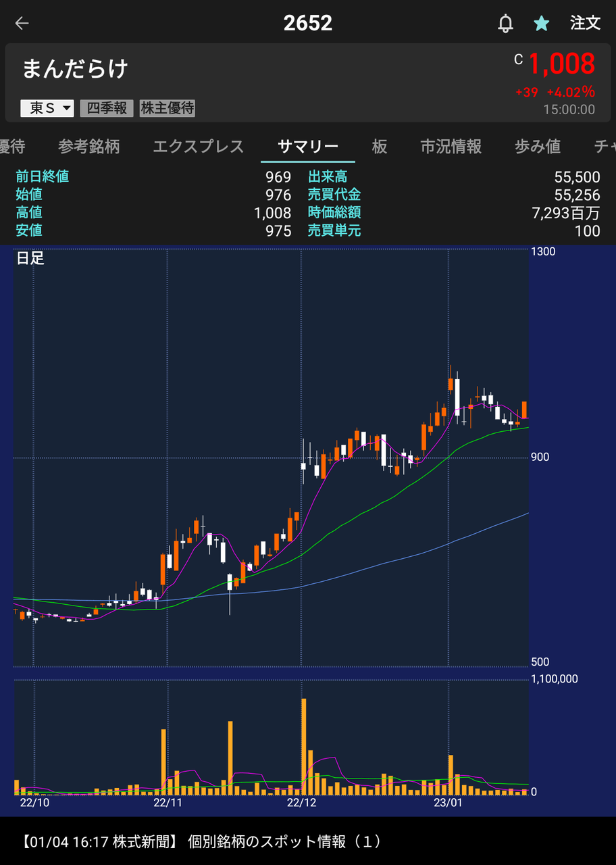Tap the 高値 label
616x865 pixels.
click(x=29, y=213)
